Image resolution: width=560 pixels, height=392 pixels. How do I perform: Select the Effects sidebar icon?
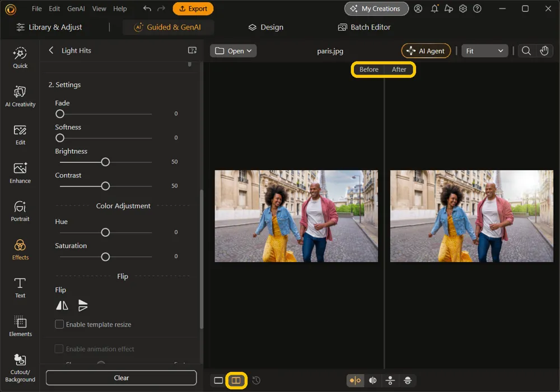click(20, 250)
